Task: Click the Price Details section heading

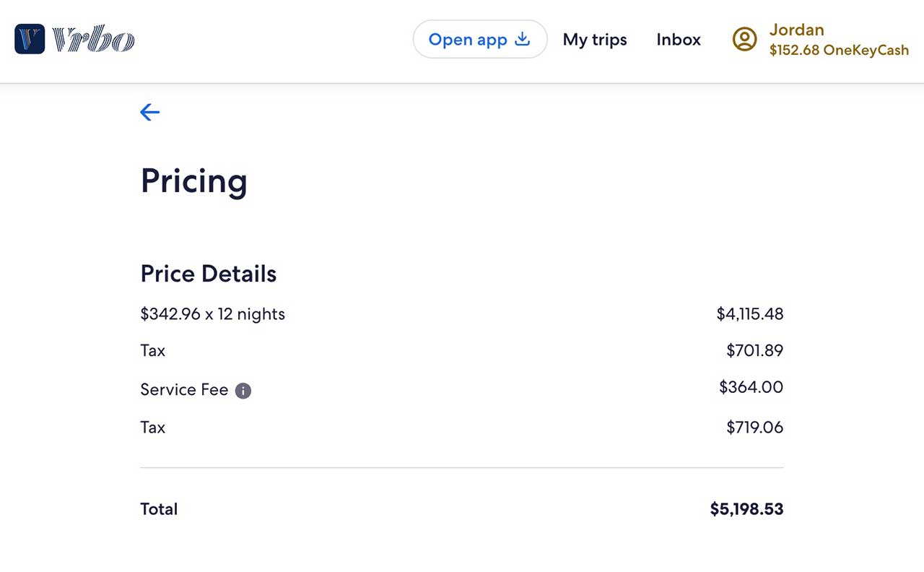Action: (209, 274)
